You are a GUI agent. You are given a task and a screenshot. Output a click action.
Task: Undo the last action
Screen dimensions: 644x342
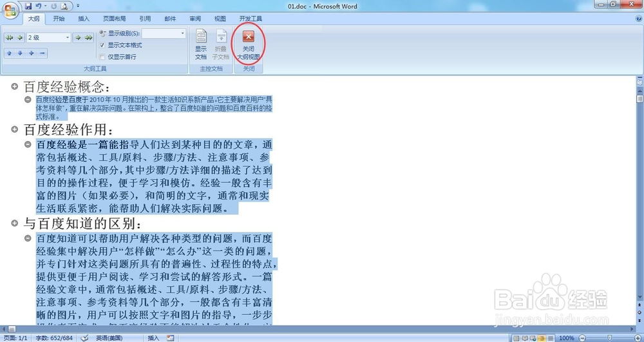38,6
